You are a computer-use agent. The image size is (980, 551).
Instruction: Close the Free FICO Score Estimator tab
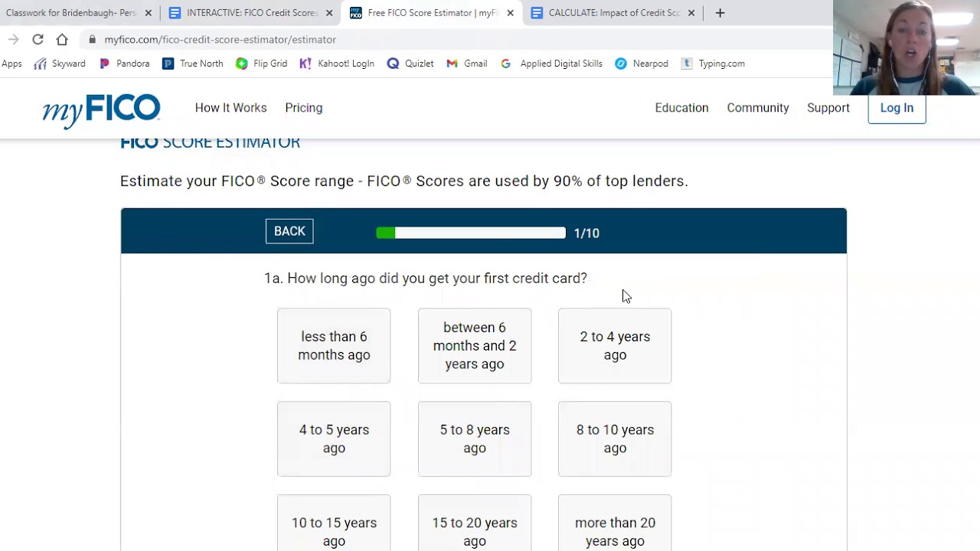[511, 13]
